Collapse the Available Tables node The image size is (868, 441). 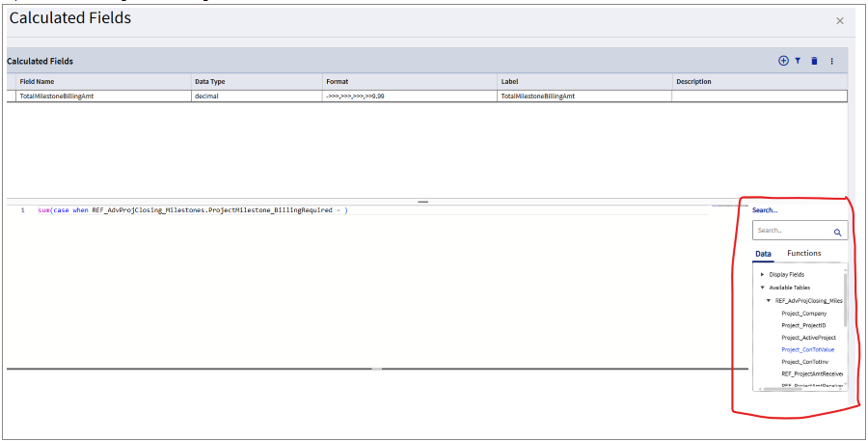tap(762, 288)
